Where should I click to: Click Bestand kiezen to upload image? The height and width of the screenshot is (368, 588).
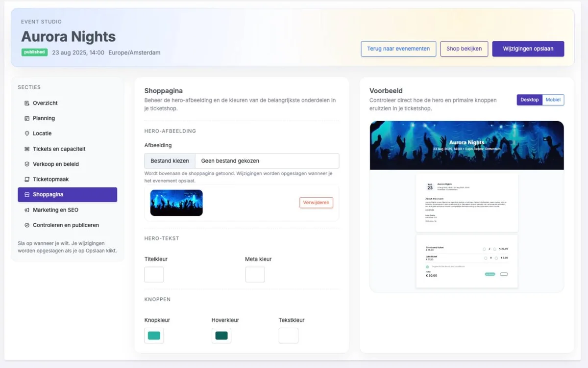(170, 160)
